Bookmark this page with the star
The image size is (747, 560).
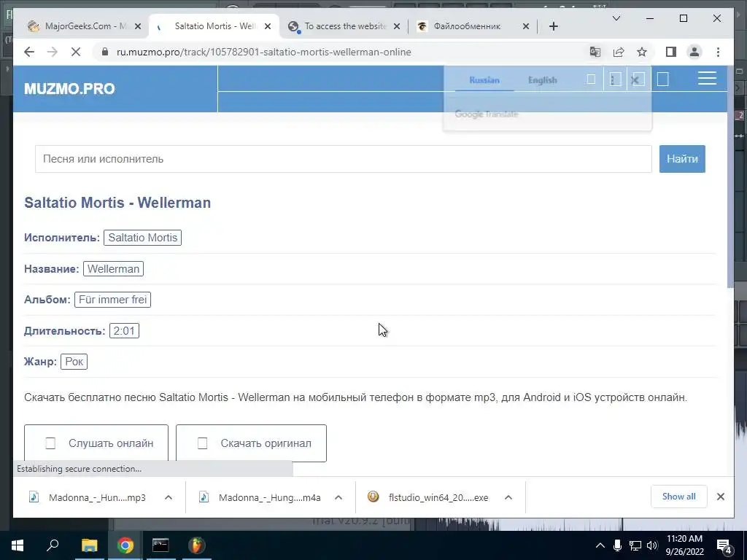(x=642, y=52)
